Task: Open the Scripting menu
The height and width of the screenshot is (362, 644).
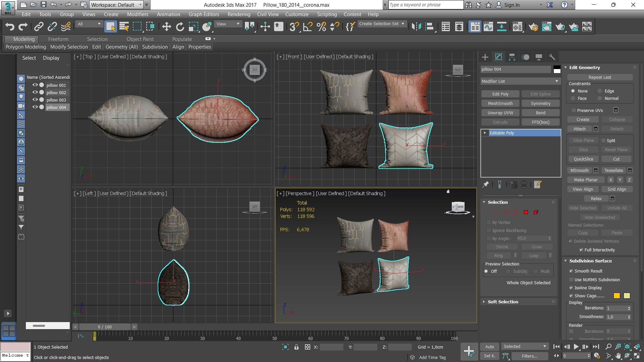Action: [x=327, y=14]
